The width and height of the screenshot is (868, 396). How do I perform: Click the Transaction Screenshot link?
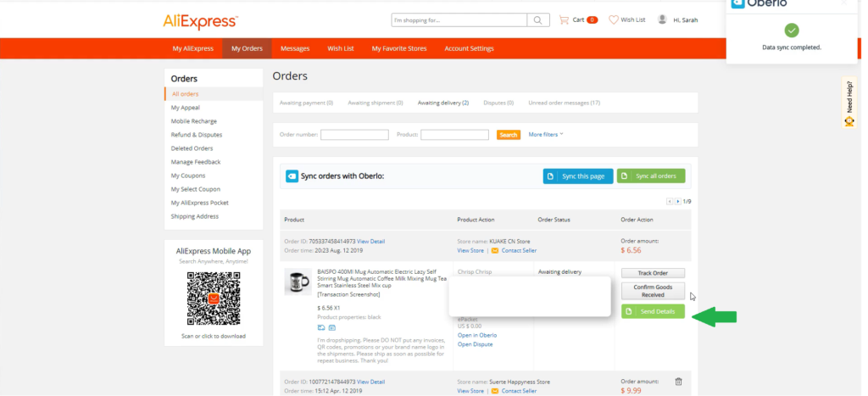pyautogui.click(x=348, y=294)
